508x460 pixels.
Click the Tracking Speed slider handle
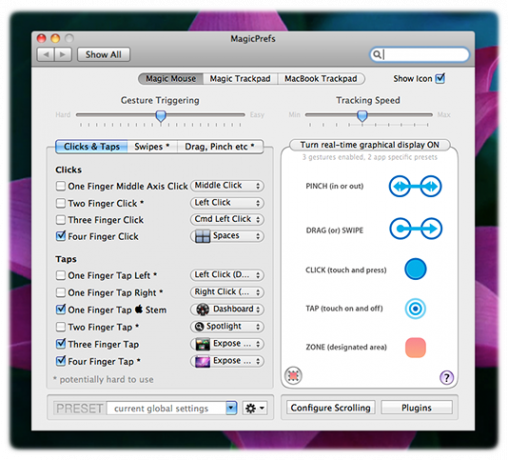(362, 116)
